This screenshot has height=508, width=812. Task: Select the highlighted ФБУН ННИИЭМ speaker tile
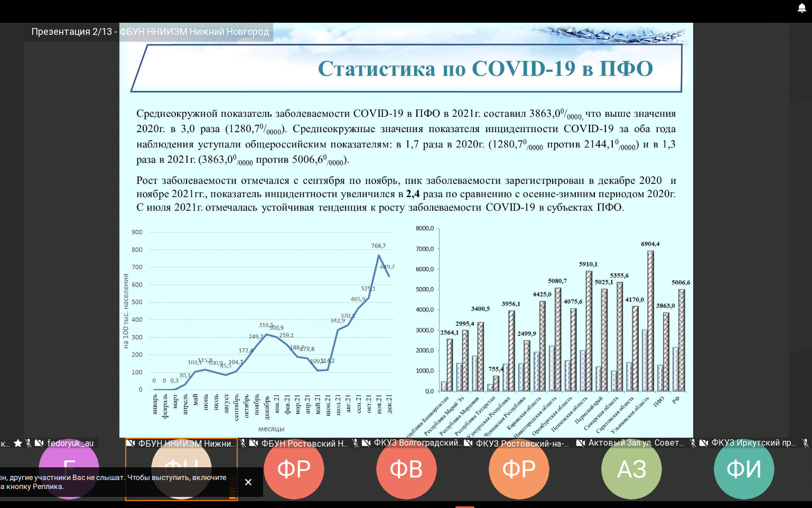[181, 469]
